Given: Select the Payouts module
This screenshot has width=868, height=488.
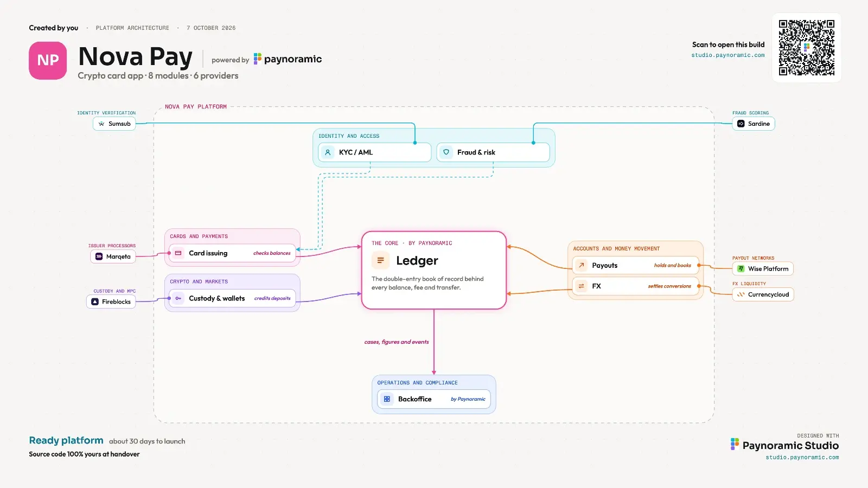Looking at the screenshot, I should pos(635,265).
